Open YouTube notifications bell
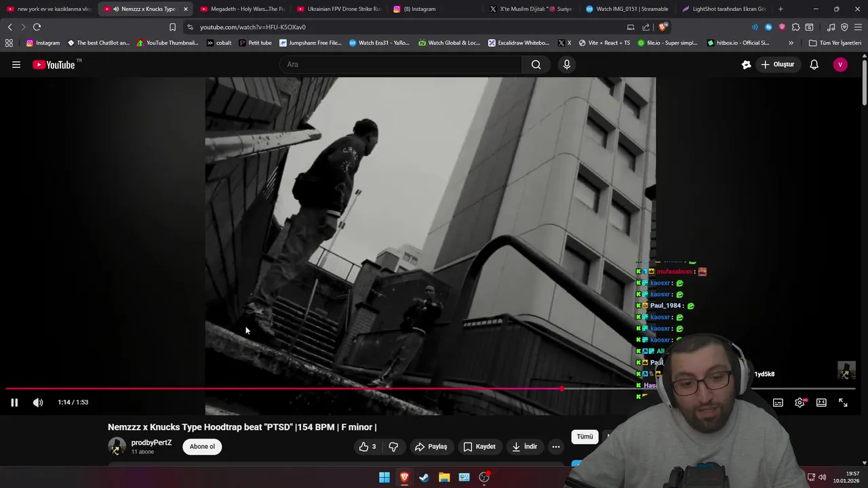 814,64
